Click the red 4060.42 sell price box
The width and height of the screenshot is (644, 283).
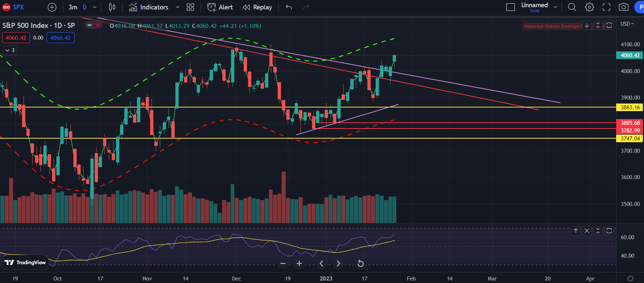click(16, 38)
